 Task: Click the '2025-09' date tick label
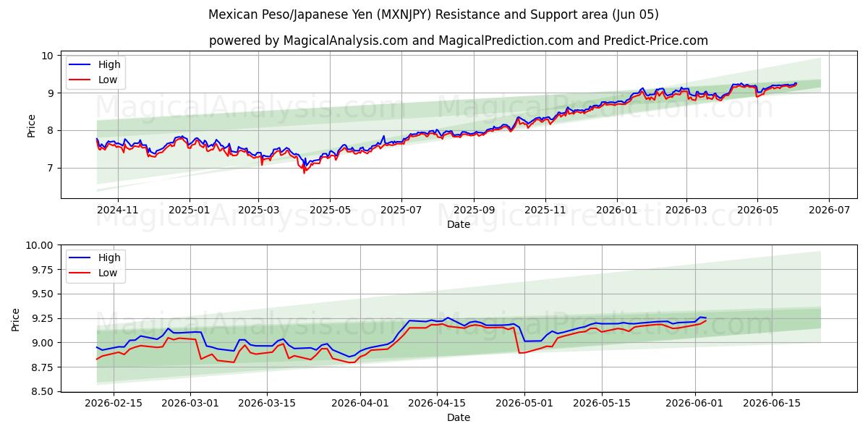[x=474, y=209]
